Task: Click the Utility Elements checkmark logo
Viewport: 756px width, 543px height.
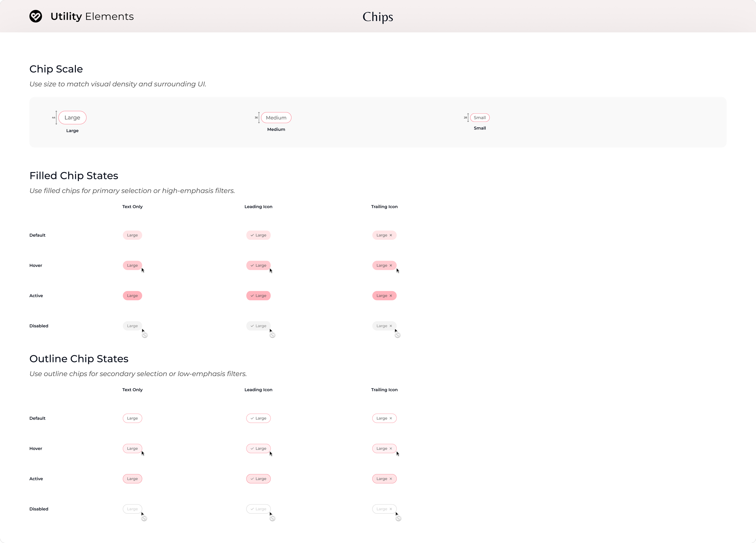Action: click(x=36, y=16)
